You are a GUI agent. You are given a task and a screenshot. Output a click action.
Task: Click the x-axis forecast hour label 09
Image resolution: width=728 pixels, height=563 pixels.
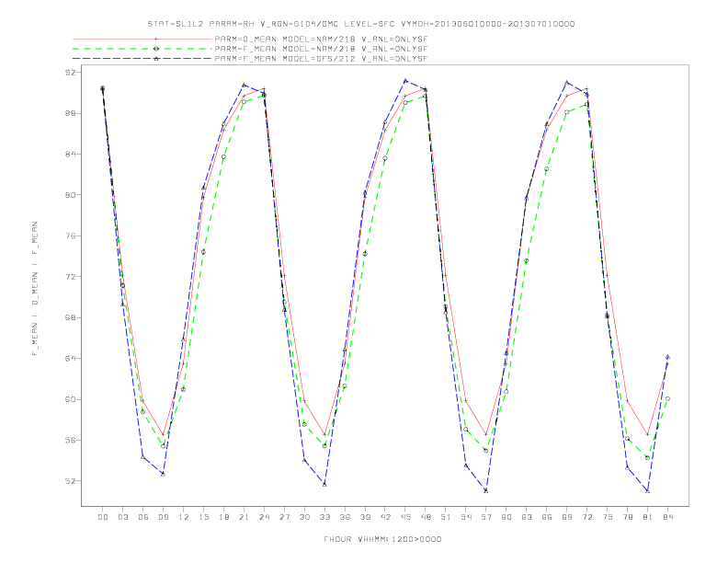click(x=163, y=517)
